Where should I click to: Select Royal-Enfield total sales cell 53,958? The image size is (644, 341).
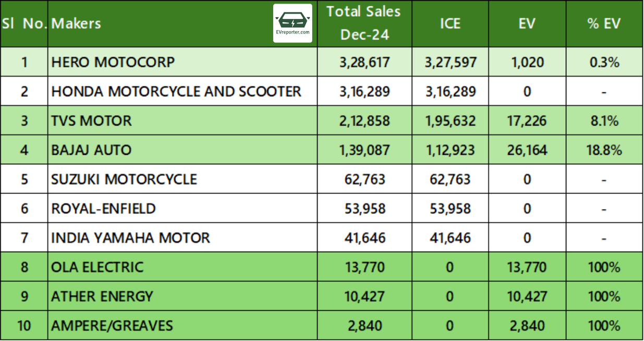(364, 208)
